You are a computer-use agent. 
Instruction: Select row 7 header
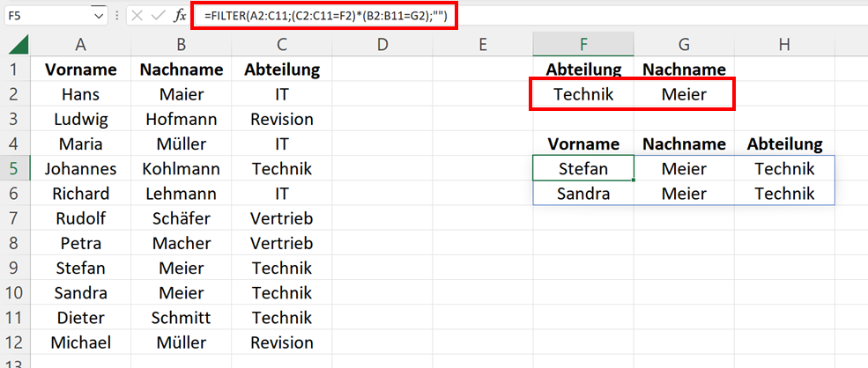coord(15,218)
